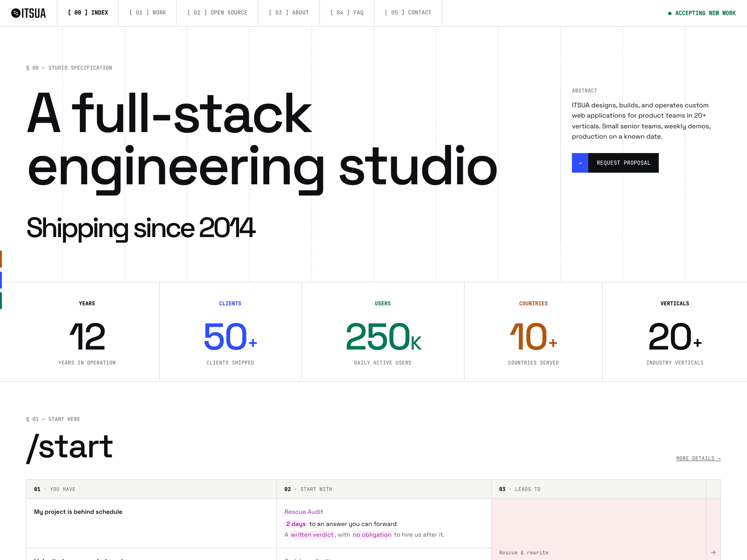
Task: Go to the ABOUT nav item
Action: [x=289, y=13]
